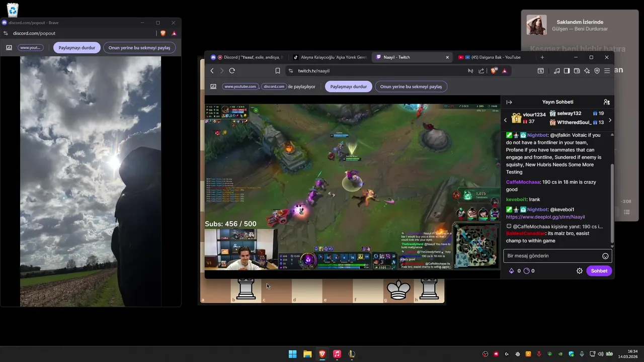This screenshot has height=362, width=644.
Task: Click the purple Sohbet send button
Action: pos(599,271)
